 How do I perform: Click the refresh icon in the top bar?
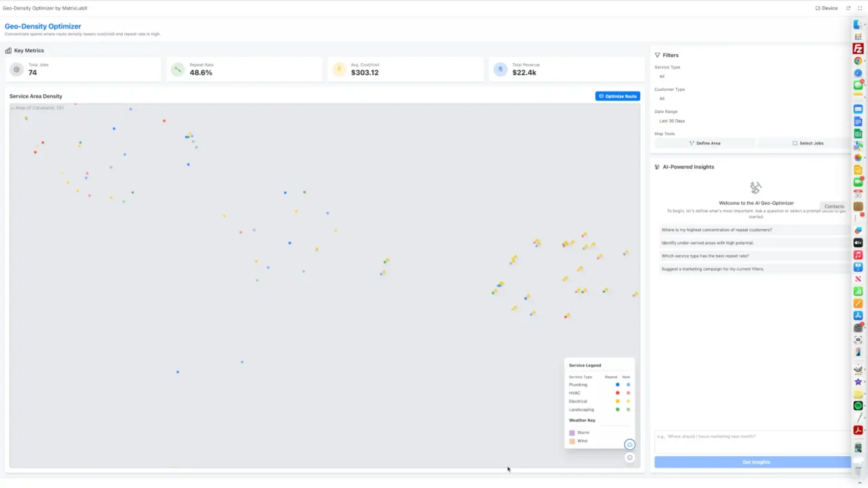(x=848, y=8)
